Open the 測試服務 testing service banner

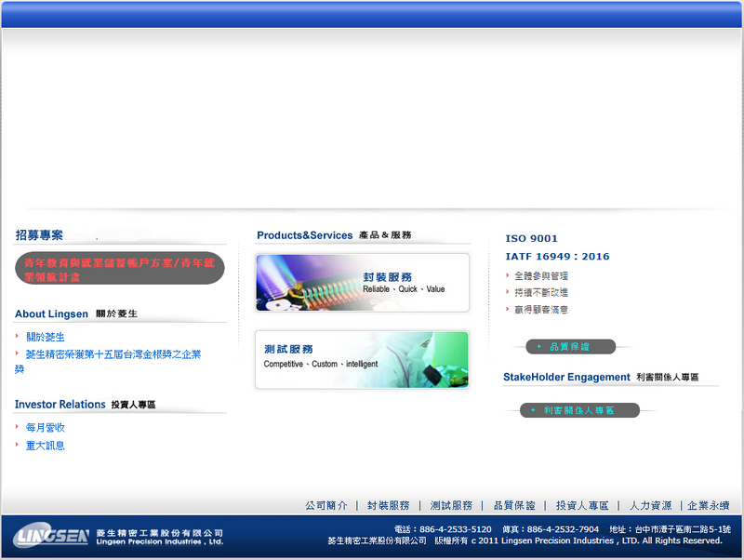tap(363, 360)
